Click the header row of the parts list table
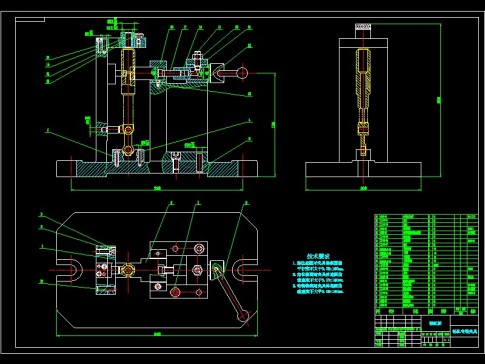485x364 pixels. [x=426, y=311]
